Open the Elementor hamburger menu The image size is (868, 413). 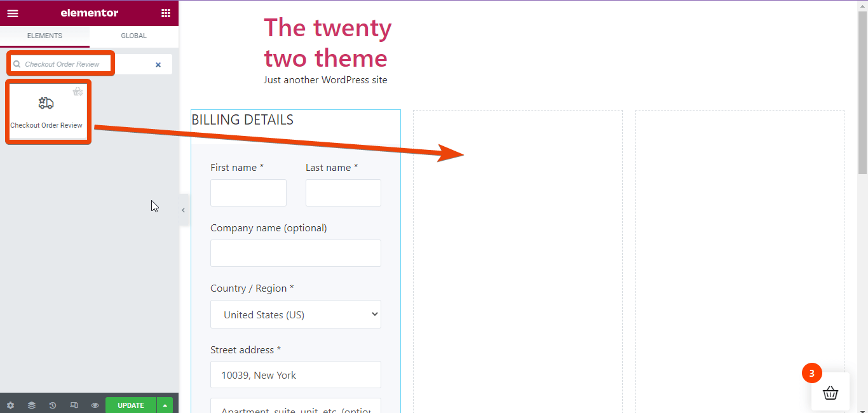(x=13, y=13)
